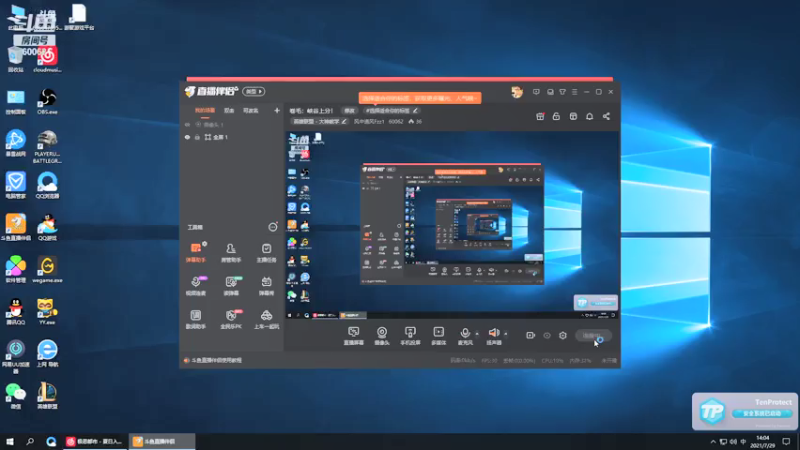Click the share icon above the preview
800x450 pixels.
coord(606,116)
